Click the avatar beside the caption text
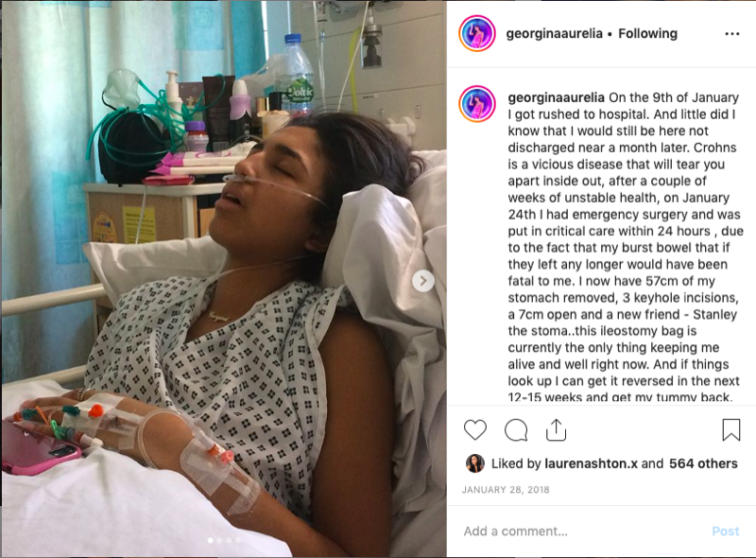Viewport: 756px width, 558px height. pos(477,104)
